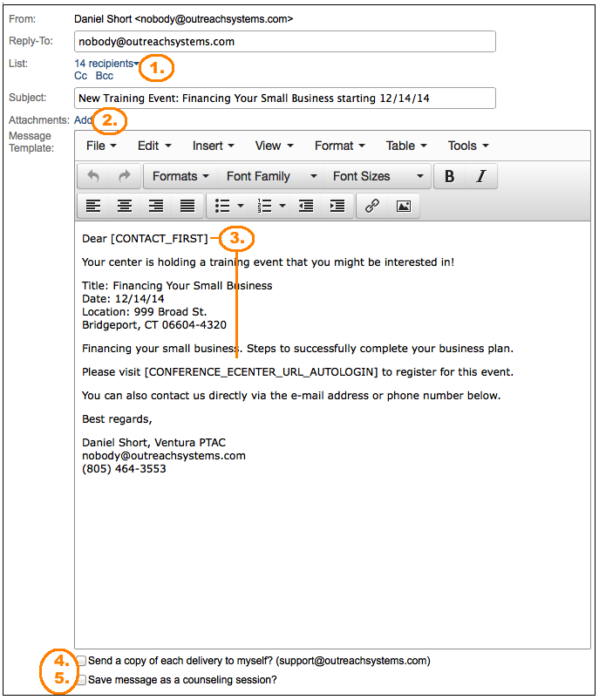The image size is (599, 700).
Task: Open the Font Sizes dropdown
Action: pyautogui.click(x=378, y=176)
